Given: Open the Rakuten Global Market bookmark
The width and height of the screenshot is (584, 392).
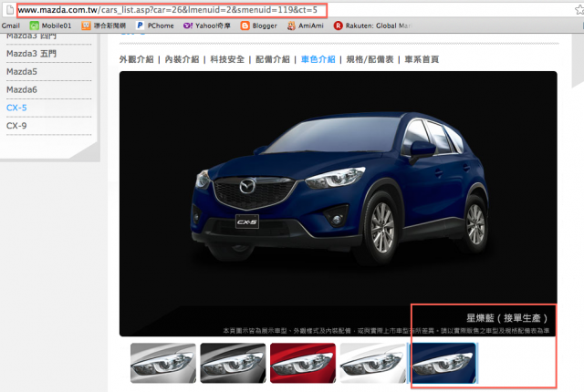Looking at the screenshot, I should pyautogui.click(x=373, y=26).
